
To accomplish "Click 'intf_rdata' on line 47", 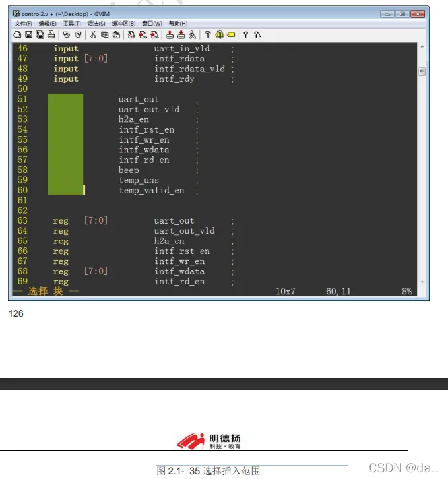I will (x=179, y=59).
